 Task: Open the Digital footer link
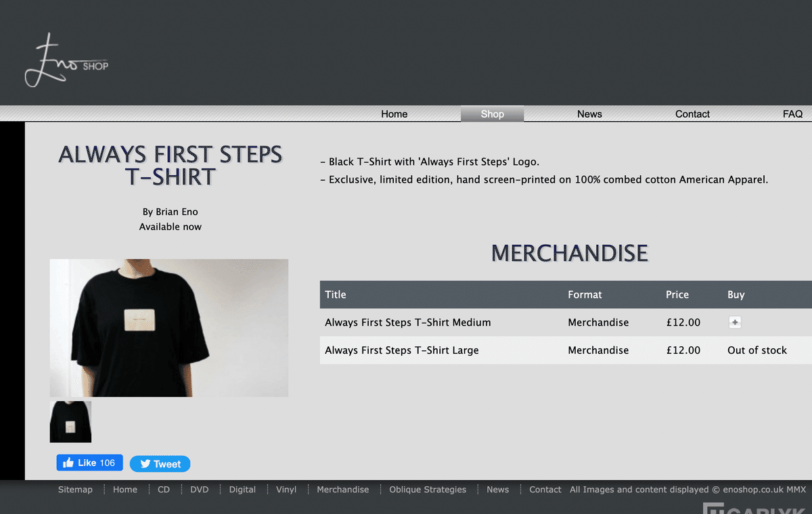(242, 490)
